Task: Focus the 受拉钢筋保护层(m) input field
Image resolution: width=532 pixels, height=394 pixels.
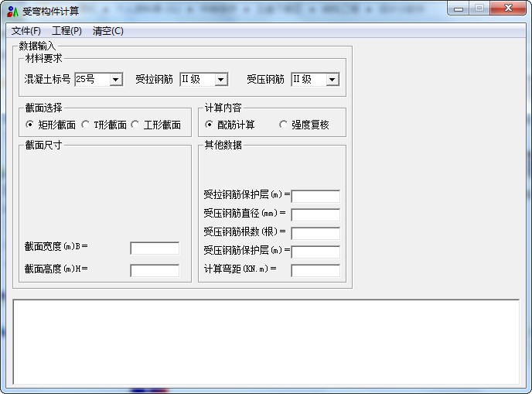Action: [315, 197]
